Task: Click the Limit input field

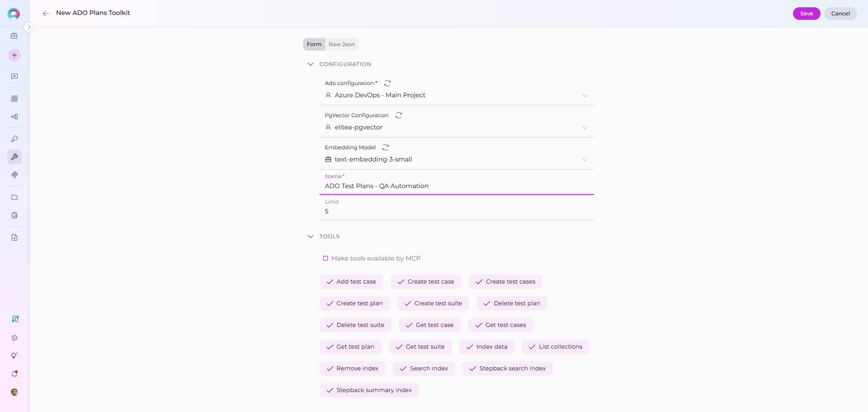Action: [x=457, y=212]
